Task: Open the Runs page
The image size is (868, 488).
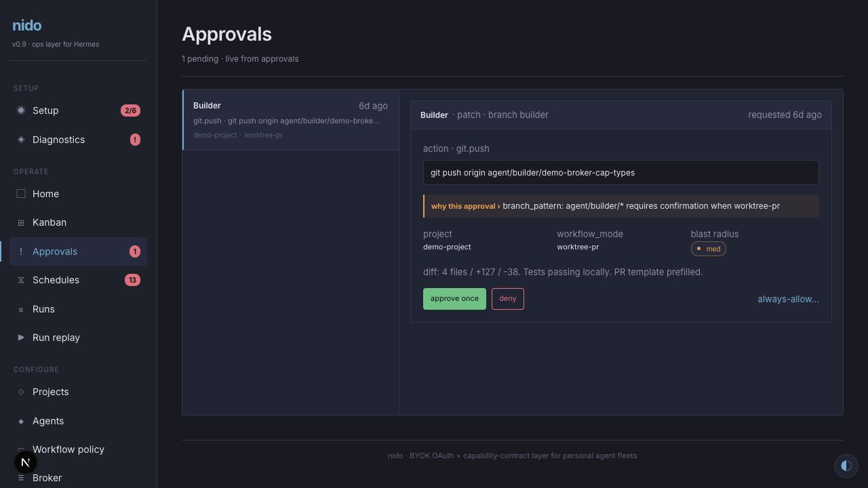Action: (x=78, y=309)
